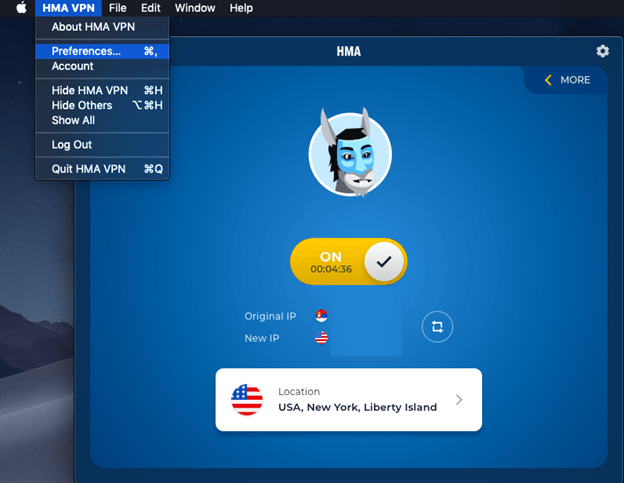
Task: Click the USA flag in Location card
Action: 247,399
